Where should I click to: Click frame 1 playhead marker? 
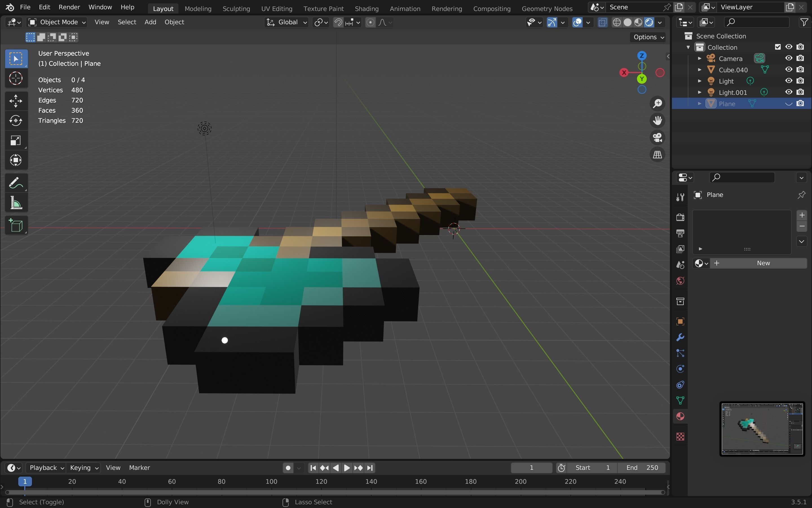(x=25, y=481)
